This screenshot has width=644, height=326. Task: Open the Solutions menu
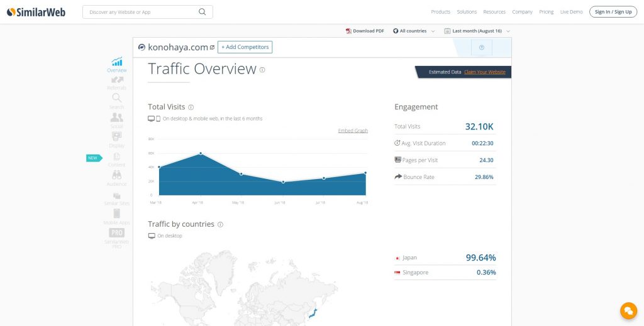pyautogui.click(x=467, y=12)
